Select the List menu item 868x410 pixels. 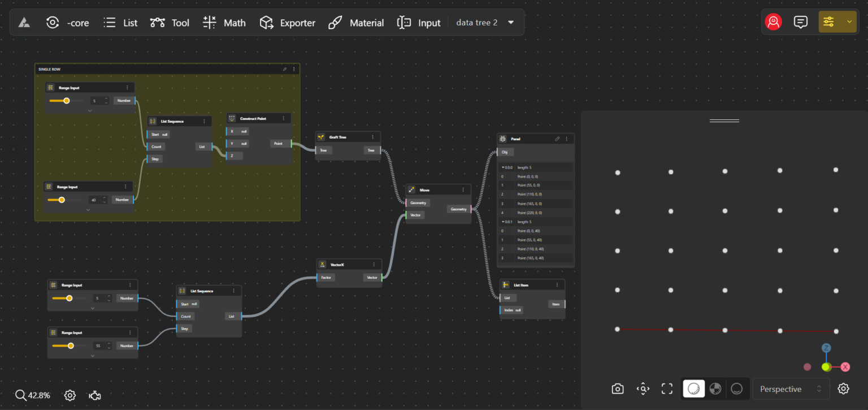[129, 22]
